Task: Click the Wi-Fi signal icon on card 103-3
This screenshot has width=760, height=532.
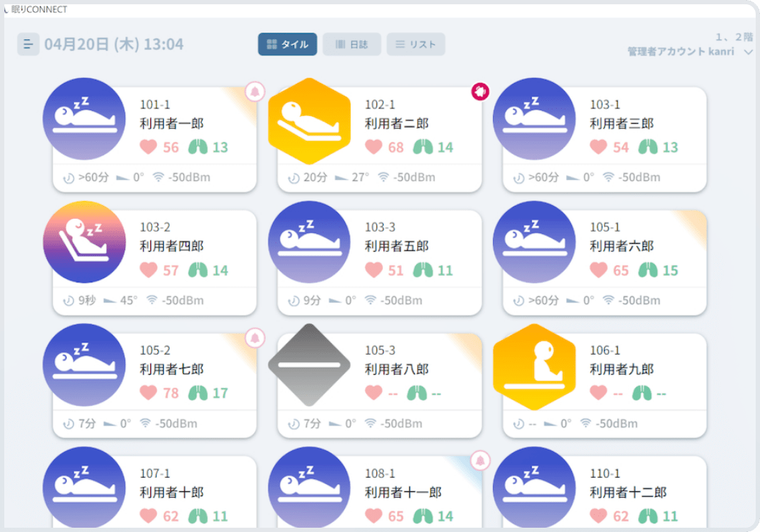Action: [370, 300]
